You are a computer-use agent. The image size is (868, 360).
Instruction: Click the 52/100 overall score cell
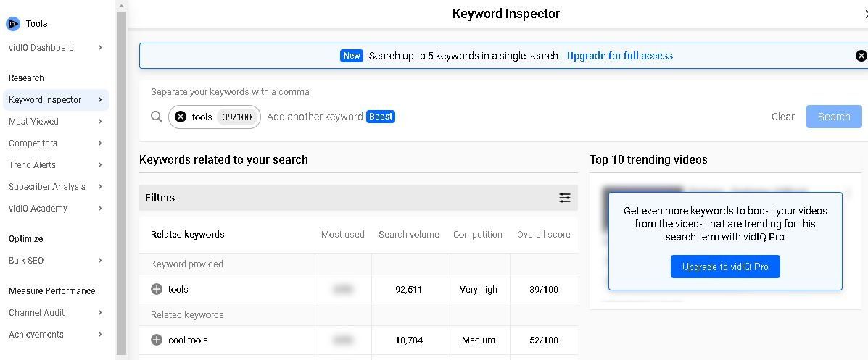544,340
